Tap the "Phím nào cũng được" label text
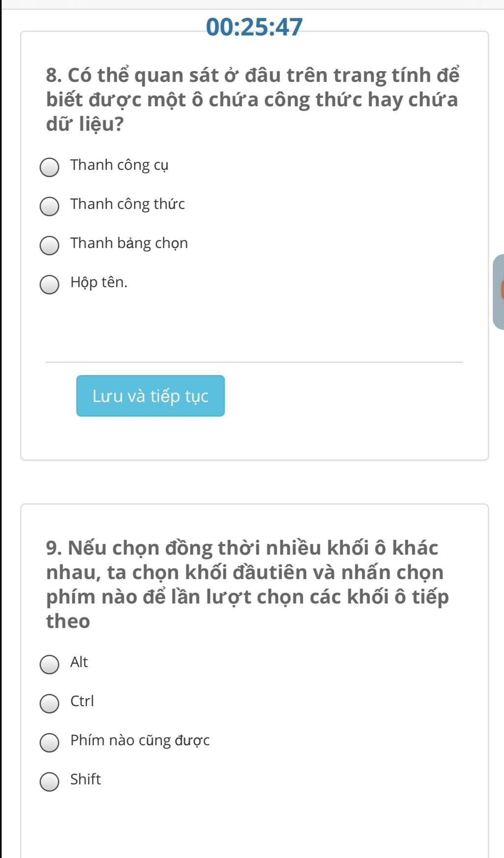 [x=140, y=740]
